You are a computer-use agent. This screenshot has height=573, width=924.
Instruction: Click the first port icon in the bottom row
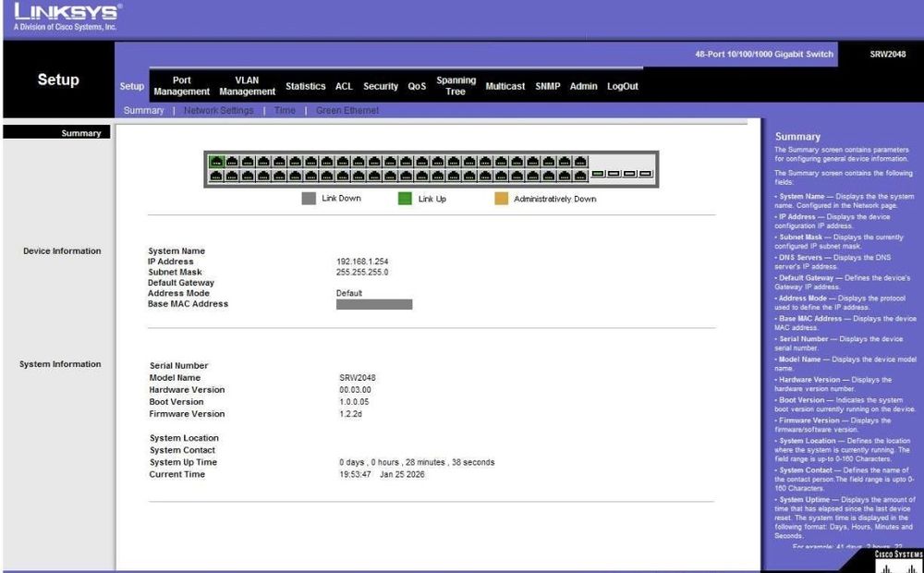pyautogui.click(x=217, y=176)
